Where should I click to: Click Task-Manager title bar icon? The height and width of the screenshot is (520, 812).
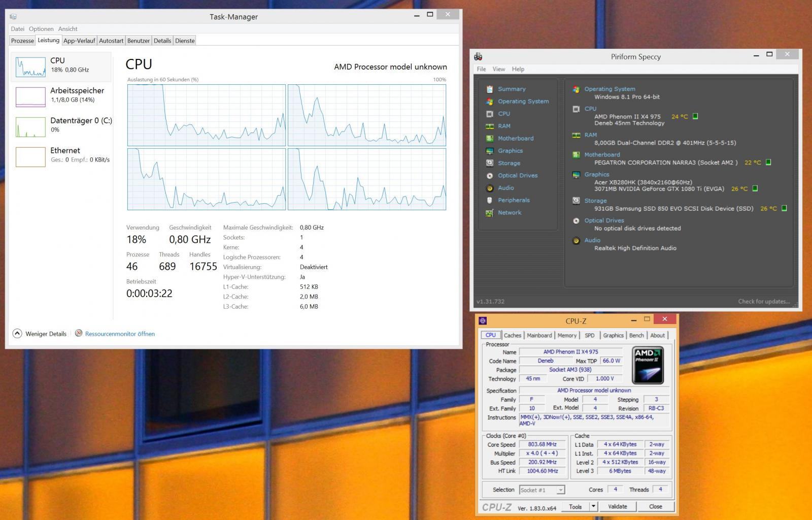[13, 17]
